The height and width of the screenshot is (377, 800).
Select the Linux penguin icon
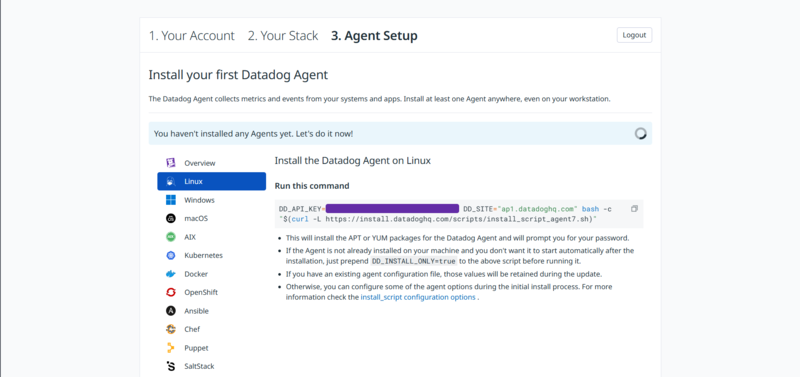coord(171,182)
